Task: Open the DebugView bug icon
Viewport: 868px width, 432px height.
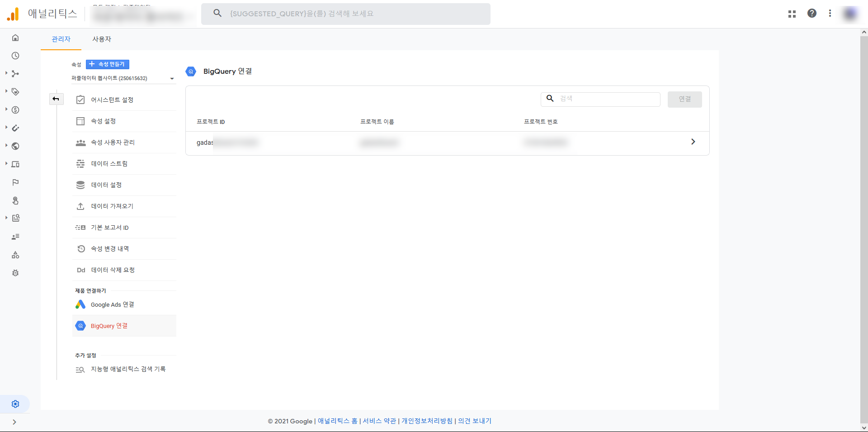Action: coord(15,273)
